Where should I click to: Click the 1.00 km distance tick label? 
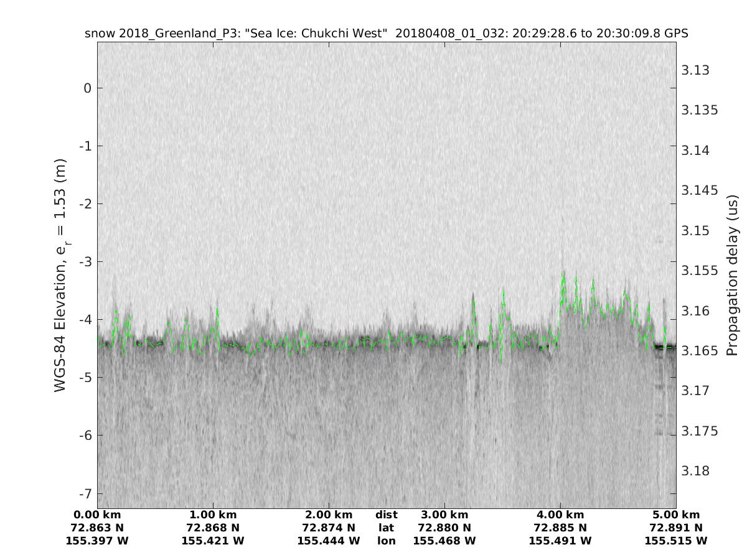click(213, 515)
